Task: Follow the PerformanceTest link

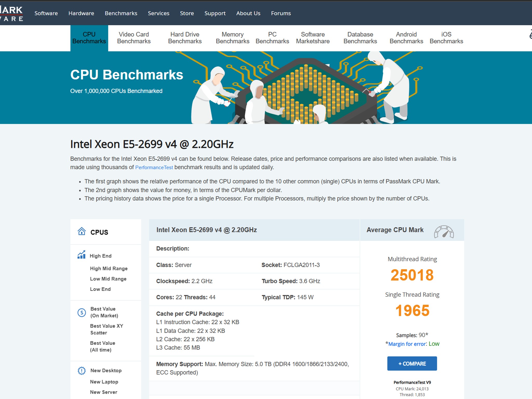Action: click(x=154, y=168)
